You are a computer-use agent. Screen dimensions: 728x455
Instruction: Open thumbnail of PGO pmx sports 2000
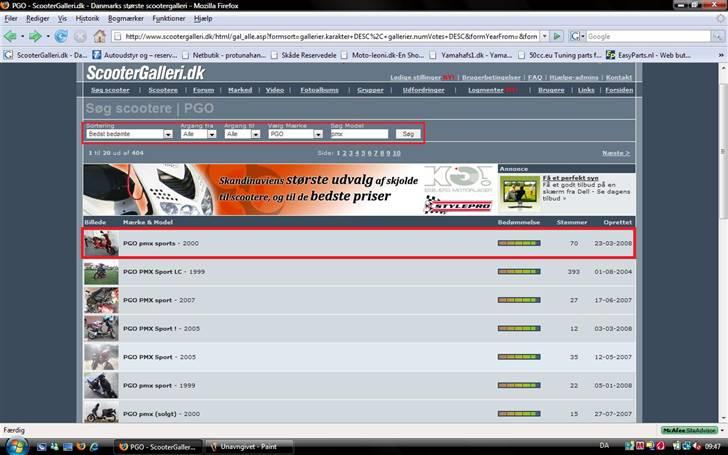[101, 243]
